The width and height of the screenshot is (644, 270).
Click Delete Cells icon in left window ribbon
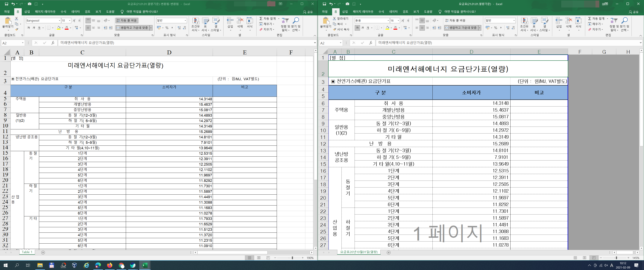[x=240, y=21]
